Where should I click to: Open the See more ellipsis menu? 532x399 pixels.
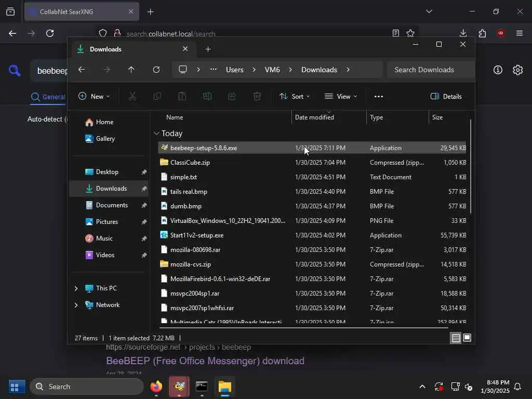pyautogui.click(x=379, y=96)
